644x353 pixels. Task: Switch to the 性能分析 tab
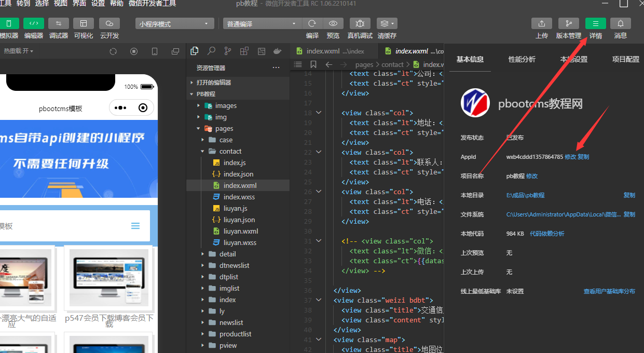click(522, 59)
